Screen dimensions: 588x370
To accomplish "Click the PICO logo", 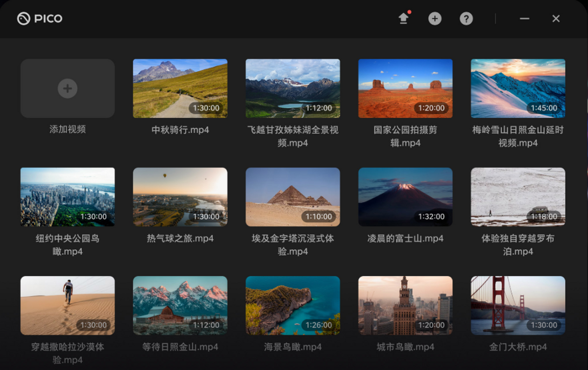I will point(40,19).
